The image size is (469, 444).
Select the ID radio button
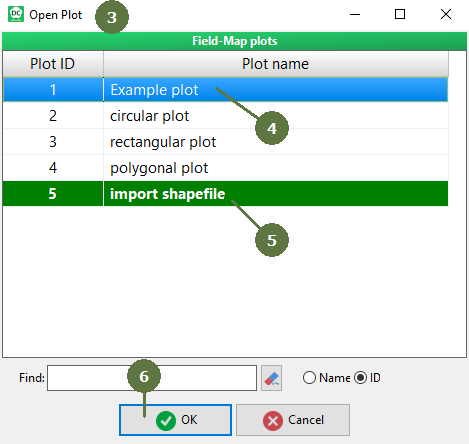coord(360,378)
